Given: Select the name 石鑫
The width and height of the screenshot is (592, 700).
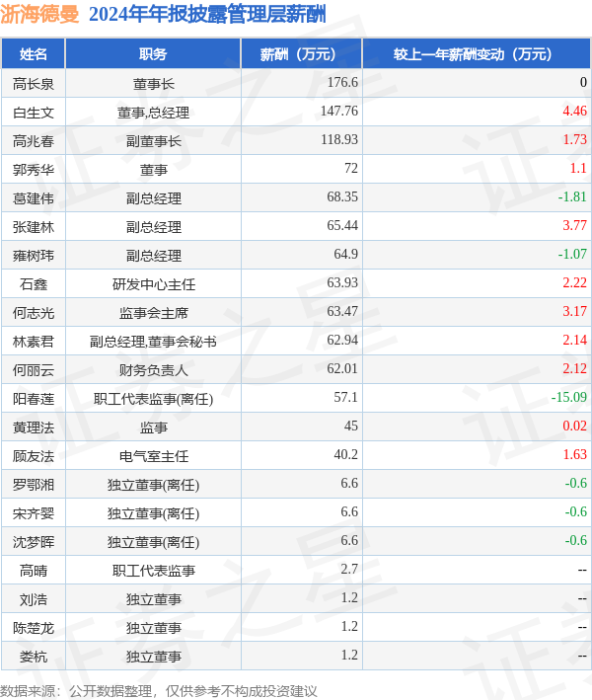Looking at the screenshot, I should click(34, 283).
